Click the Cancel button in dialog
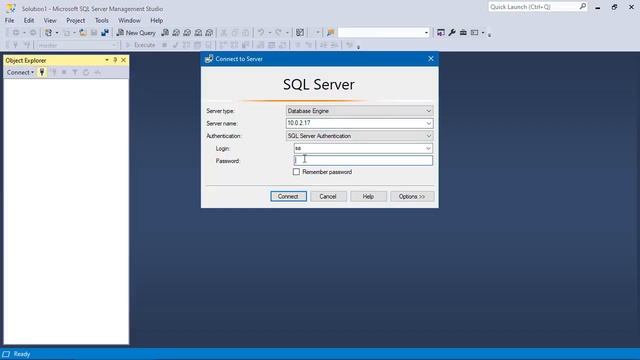The image size is (640, 360). pyautogui.click(x=328, y=196)
